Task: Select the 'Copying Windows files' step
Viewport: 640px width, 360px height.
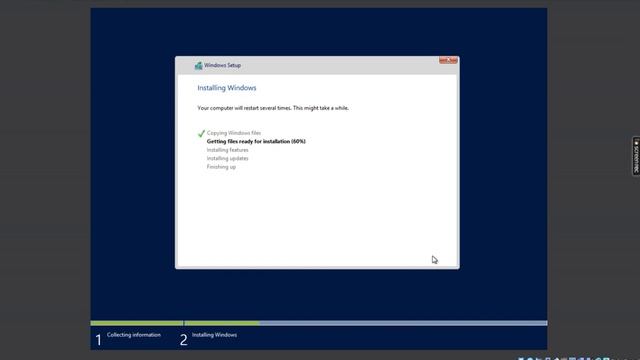Action: (233, 133)
